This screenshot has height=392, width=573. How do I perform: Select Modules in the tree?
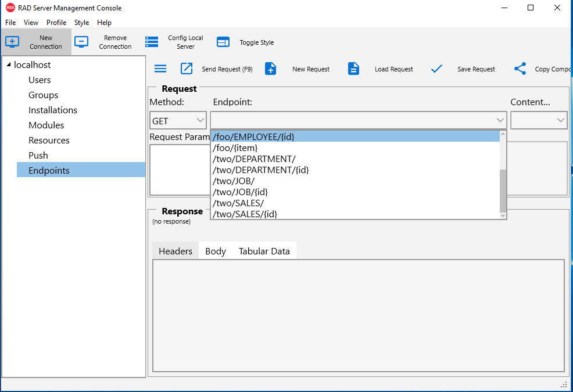tap(46, 125)
